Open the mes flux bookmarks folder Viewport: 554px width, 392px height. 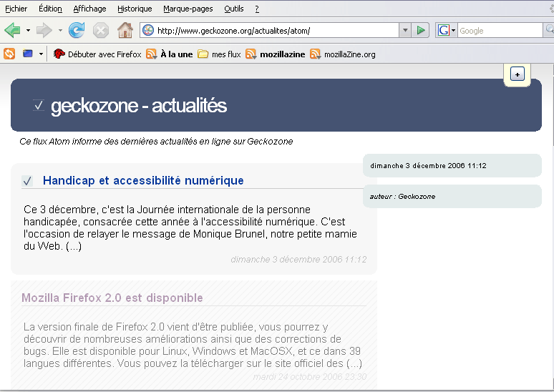click(x=219, y=54)
